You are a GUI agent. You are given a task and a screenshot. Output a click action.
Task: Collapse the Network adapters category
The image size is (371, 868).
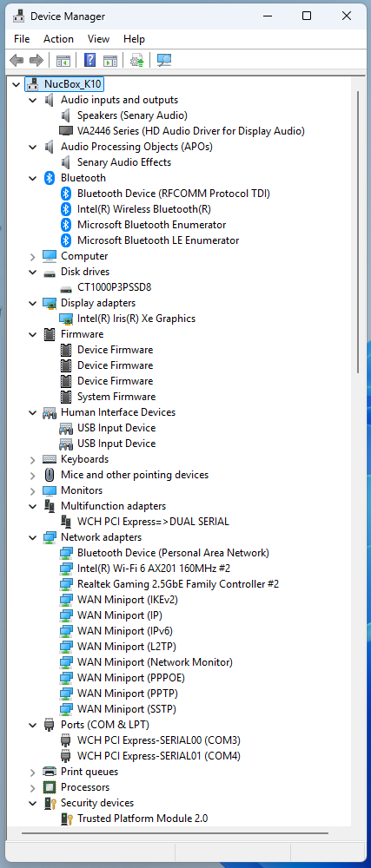[x=33, y=537]
